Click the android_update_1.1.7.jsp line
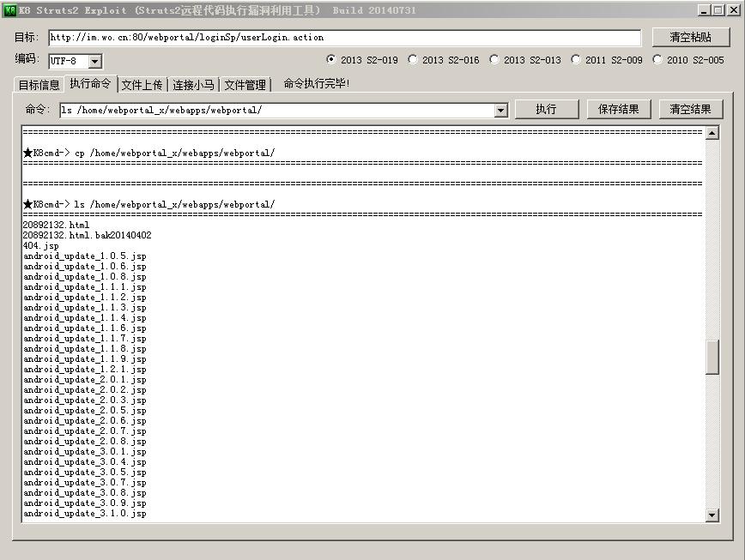The height and width of the screenshot is (560, 745). (x=85, y=339)
